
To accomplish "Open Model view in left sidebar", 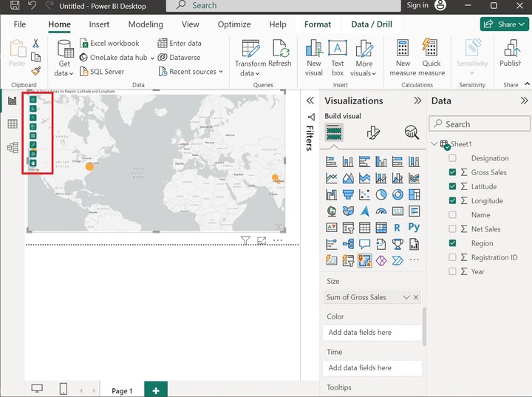I will (13, 148).
